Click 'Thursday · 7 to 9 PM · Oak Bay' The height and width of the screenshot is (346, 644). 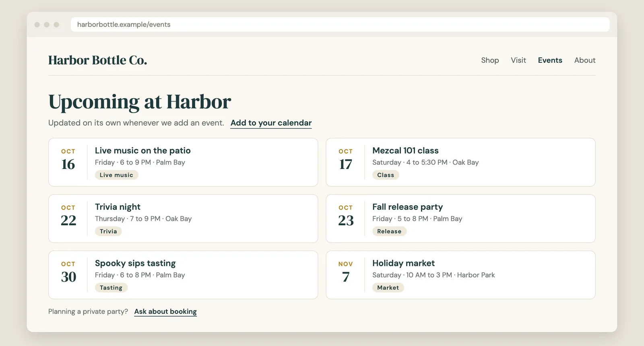coord(143,219)
